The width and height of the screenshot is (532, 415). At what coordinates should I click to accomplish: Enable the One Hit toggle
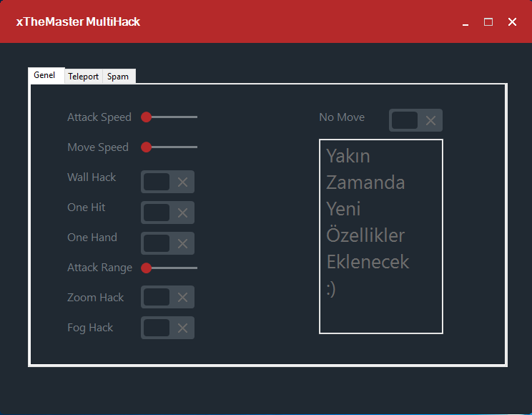coord(167,213)
